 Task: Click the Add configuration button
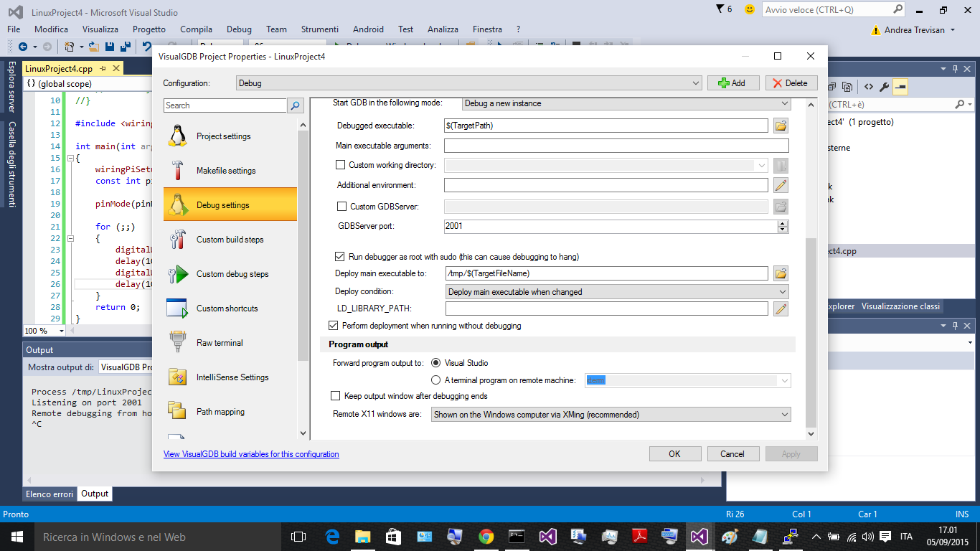coord(733,83)
